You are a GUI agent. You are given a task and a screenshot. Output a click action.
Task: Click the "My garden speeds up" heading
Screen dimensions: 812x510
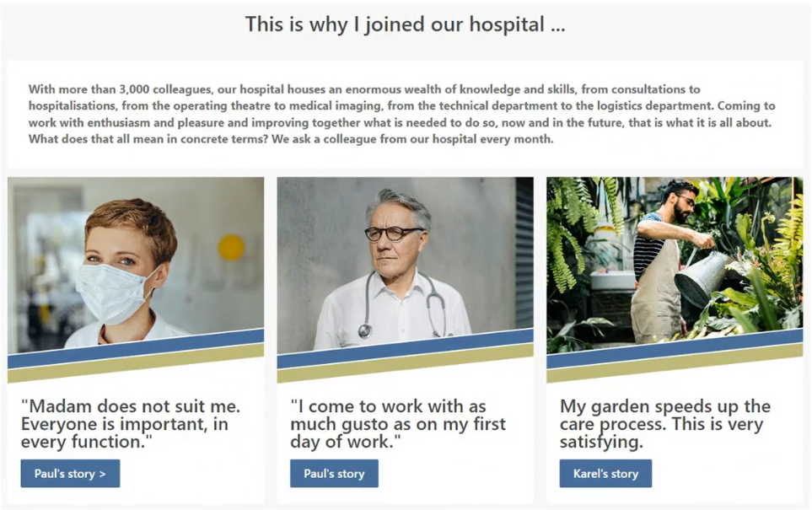coord(665,424)
